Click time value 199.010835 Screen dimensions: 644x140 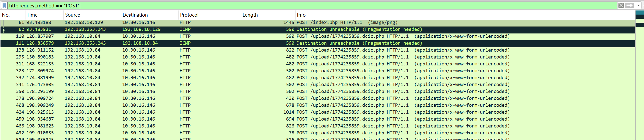point(40,133)
